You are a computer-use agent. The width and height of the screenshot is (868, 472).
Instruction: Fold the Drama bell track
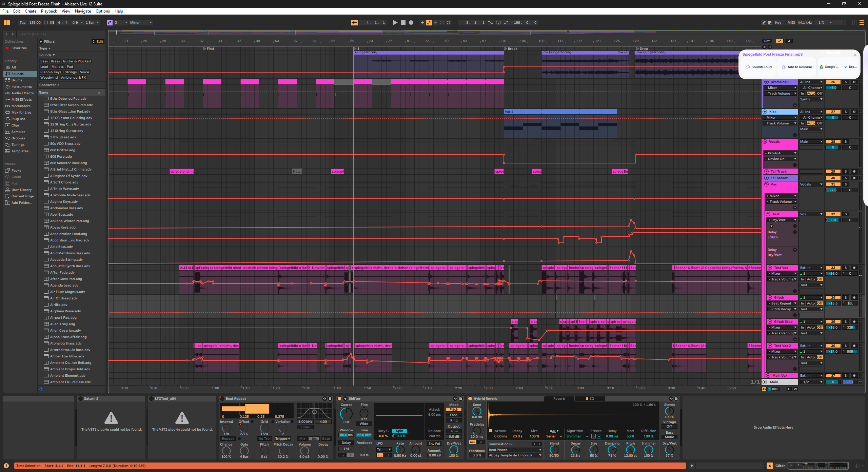point(767,82)
